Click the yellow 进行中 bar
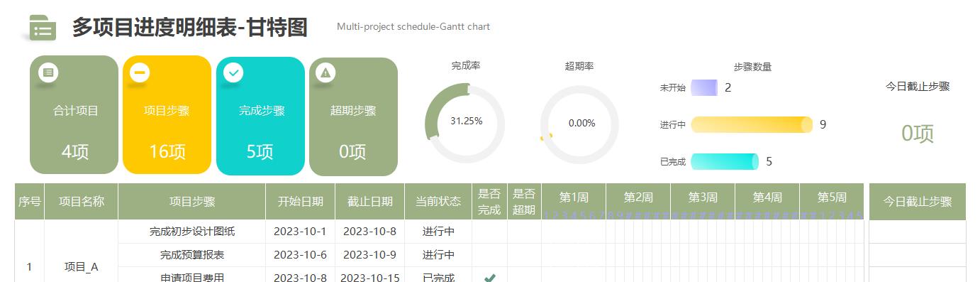980x282 pixels. pos(752,124)
